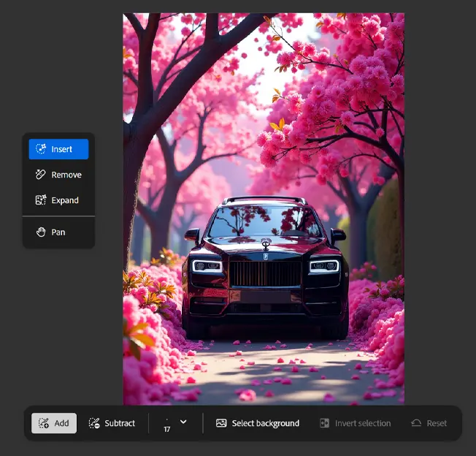This screenshot has height=456, width=476.
Task: Select the Insert tool
Action: point(58,149)
